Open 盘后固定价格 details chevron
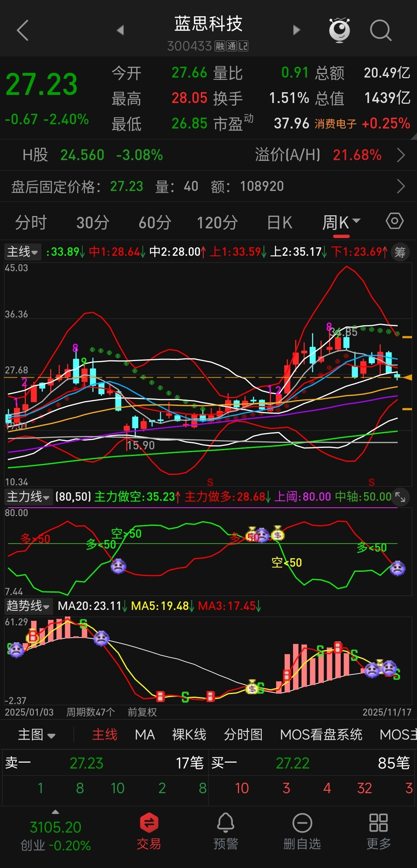 coord(401,187)
